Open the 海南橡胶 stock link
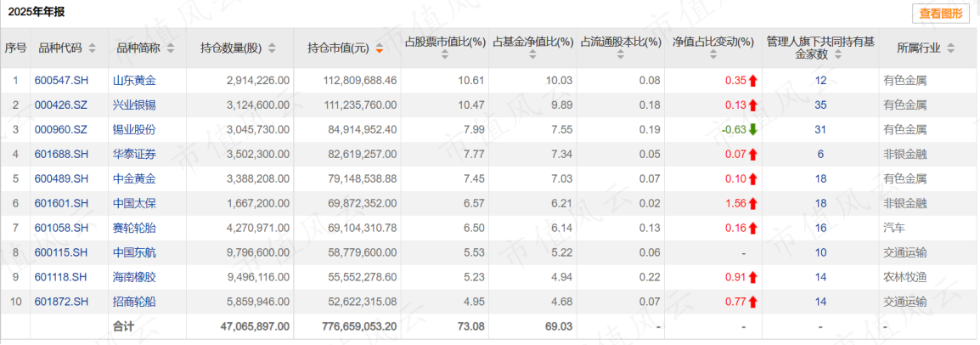 [133, 278]
